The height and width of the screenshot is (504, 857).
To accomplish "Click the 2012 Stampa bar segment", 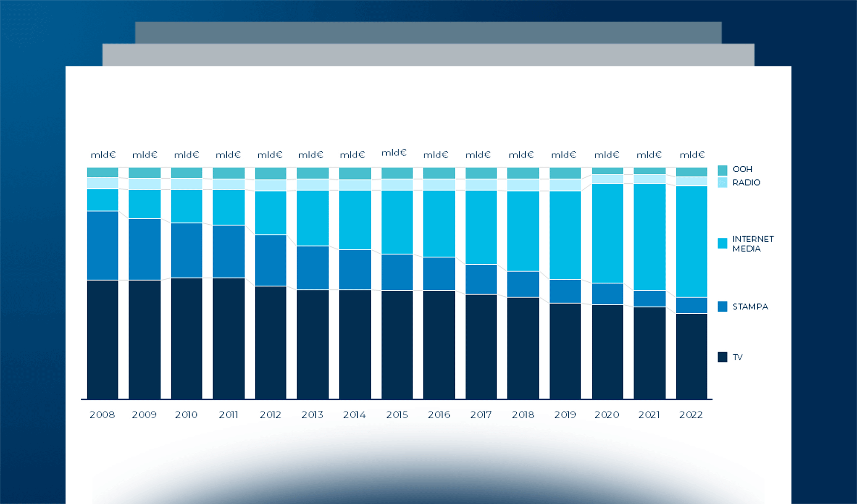I will [271, 260].
